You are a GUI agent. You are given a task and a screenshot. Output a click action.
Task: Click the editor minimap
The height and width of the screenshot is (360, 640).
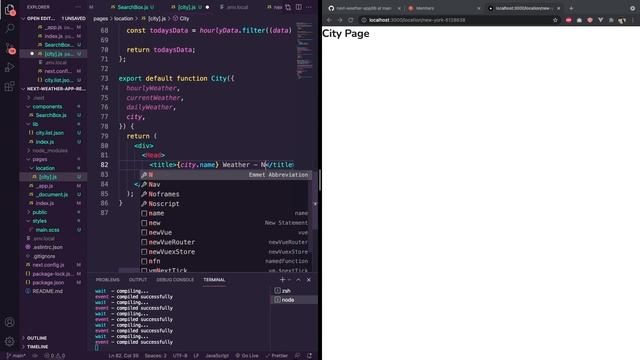[x=304, y=51]
